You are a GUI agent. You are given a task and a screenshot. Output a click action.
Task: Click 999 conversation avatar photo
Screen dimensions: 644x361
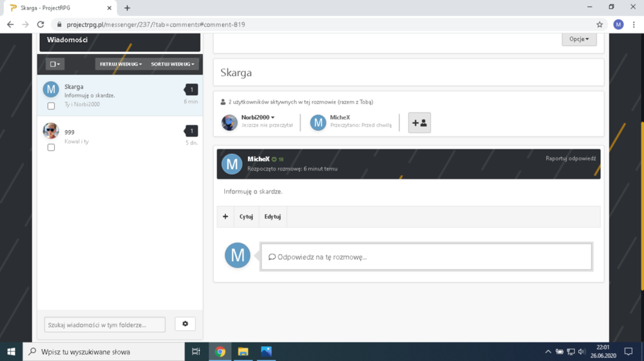tap(51, 131)
